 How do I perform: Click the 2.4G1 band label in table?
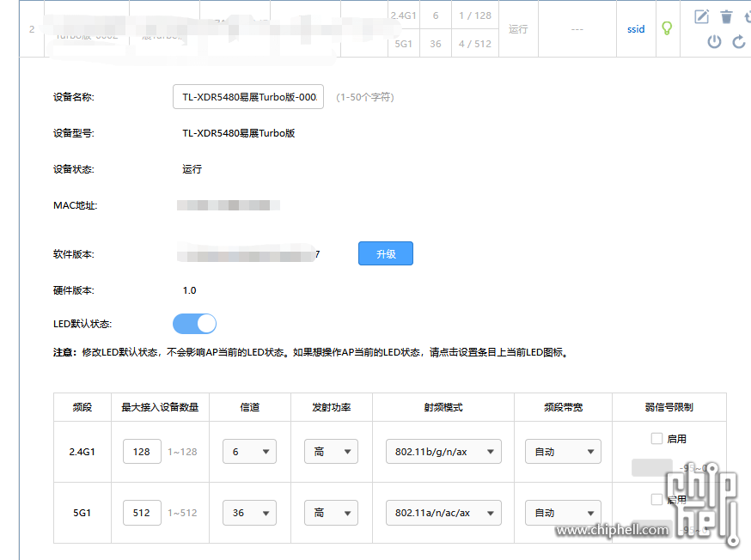click(x=82, y=452)
